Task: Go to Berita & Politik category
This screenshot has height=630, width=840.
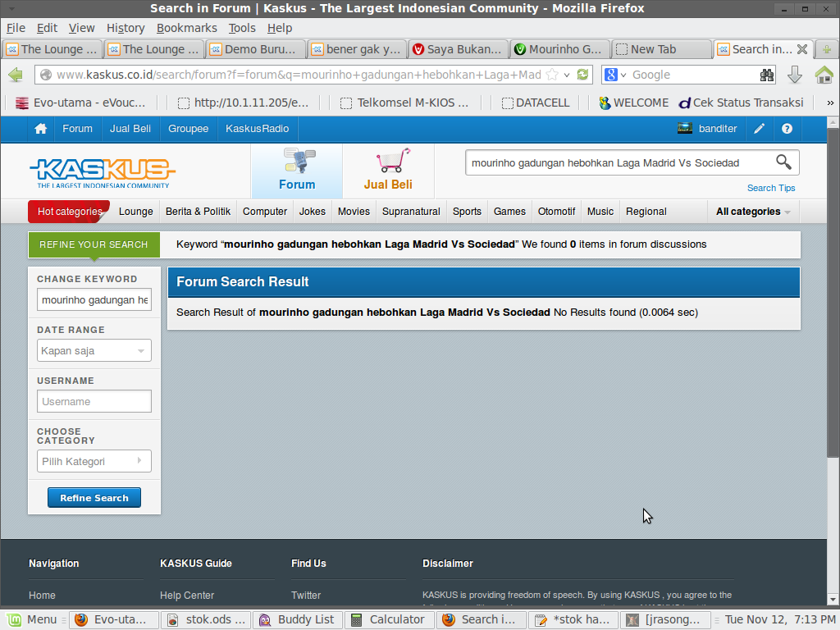Action: (199, 212)
